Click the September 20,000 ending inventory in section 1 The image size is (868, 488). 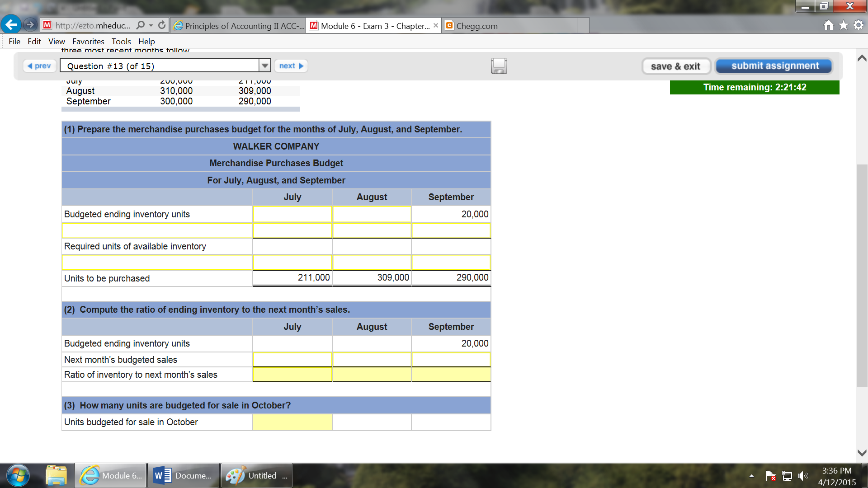475,214
